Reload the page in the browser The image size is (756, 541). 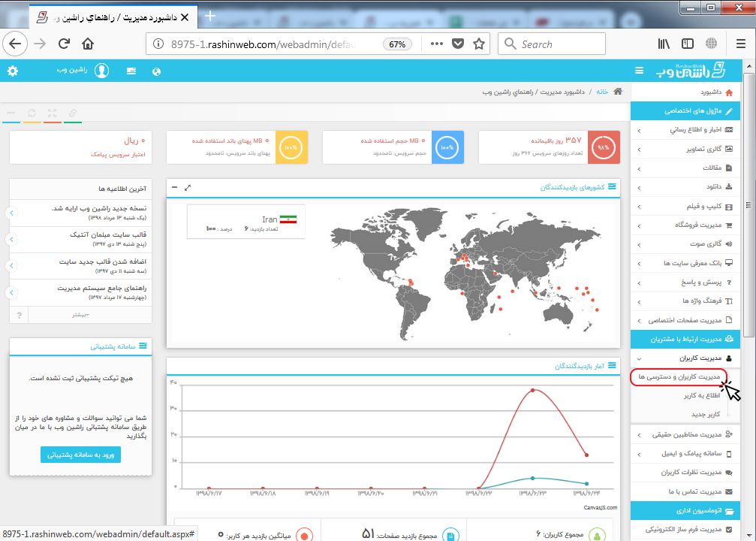click(64, 44)
